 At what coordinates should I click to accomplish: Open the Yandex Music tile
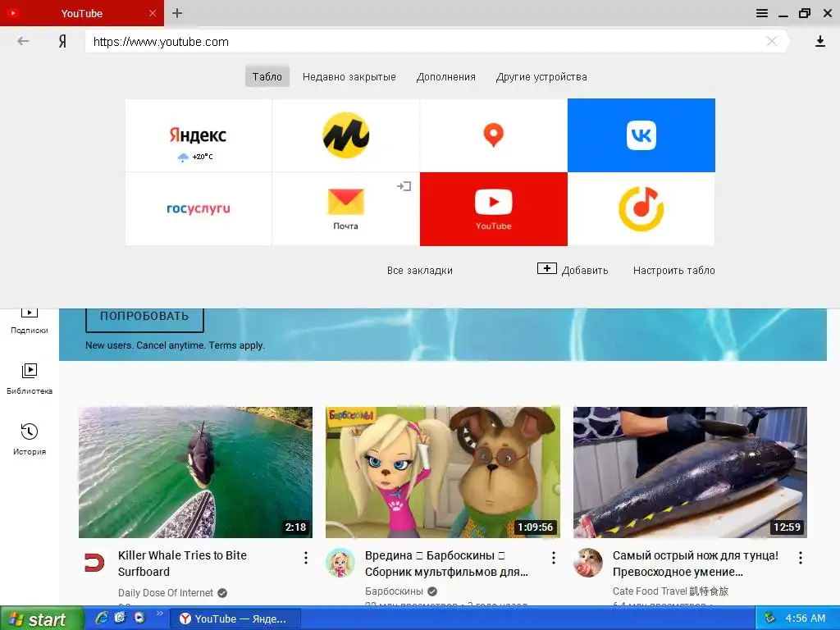[641, 209]
